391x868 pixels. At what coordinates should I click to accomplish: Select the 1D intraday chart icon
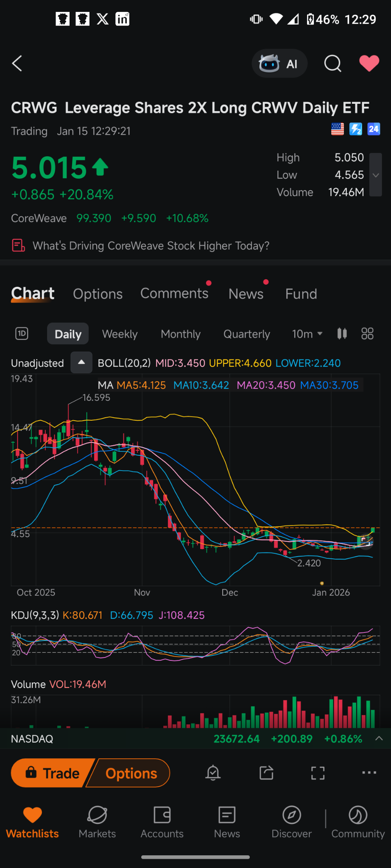coord(22,334)
